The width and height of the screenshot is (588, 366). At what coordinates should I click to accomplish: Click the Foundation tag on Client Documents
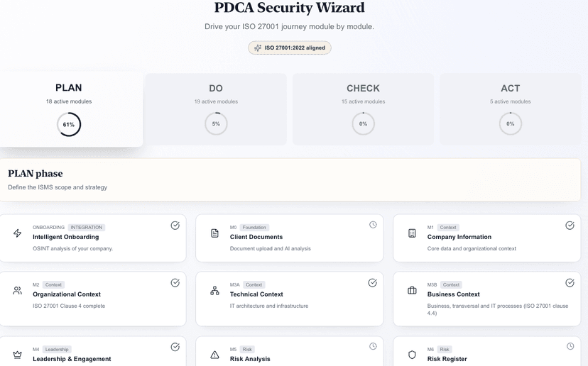point(254,228)
